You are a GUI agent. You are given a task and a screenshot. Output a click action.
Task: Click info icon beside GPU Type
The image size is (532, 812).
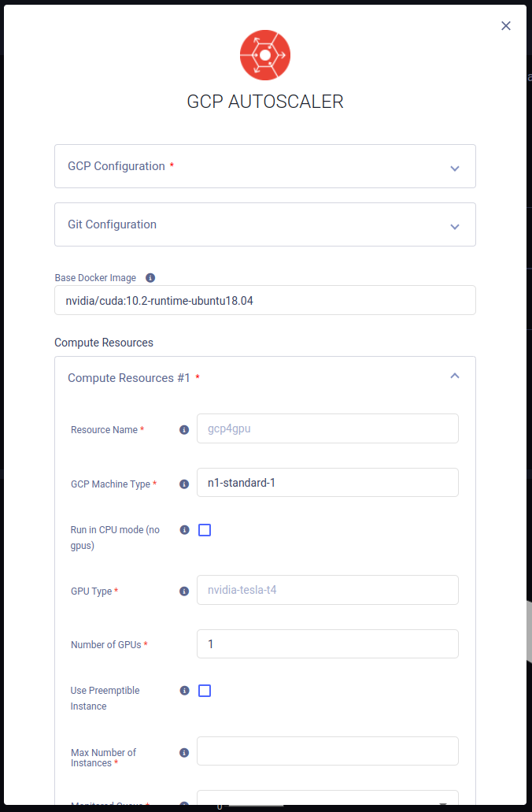pos(183,591)
